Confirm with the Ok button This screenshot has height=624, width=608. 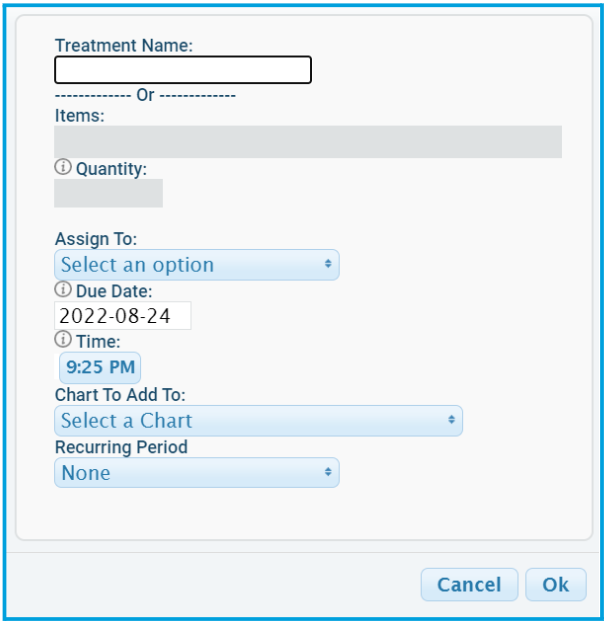[x=555, y=585]
